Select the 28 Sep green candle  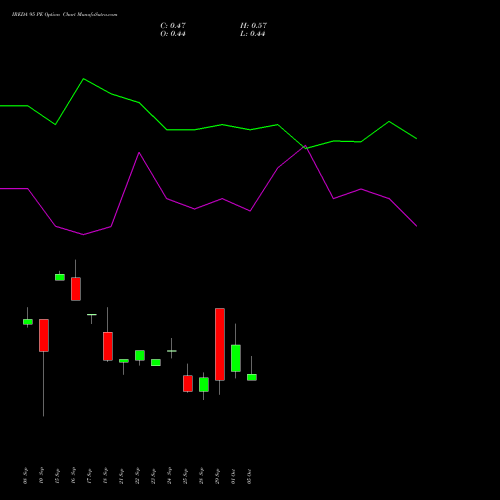pos(204,384)
